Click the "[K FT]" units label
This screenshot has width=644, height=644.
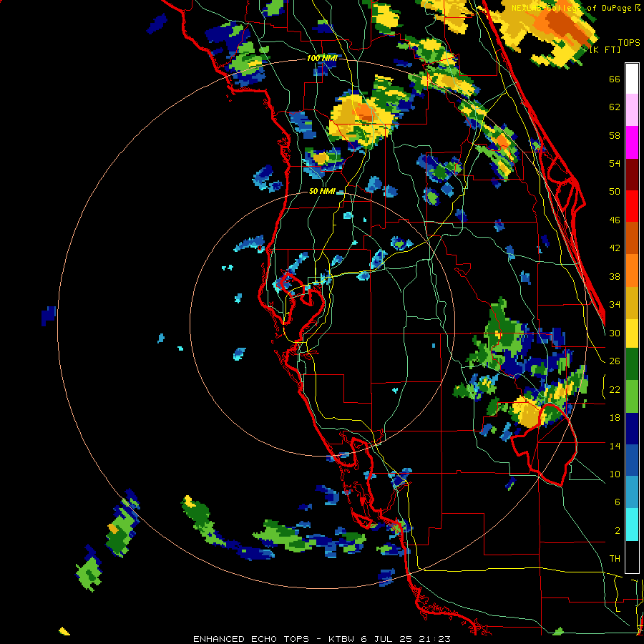coord(605,50)
